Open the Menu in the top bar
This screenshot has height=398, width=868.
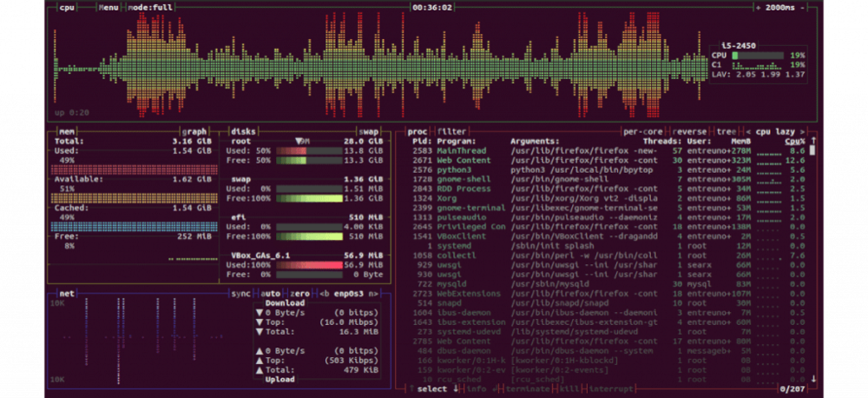108,7
